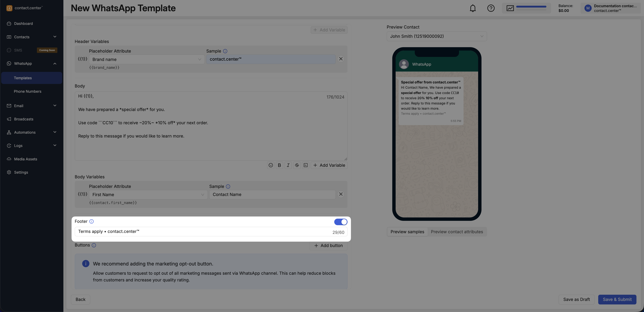Open the help question mark icon

pos(491,8)
